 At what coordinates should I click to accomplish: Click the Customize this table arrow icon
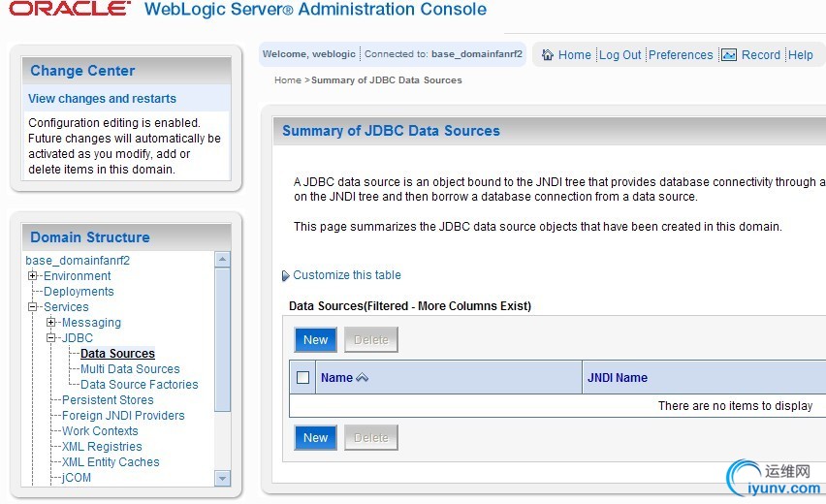(286, 275)
